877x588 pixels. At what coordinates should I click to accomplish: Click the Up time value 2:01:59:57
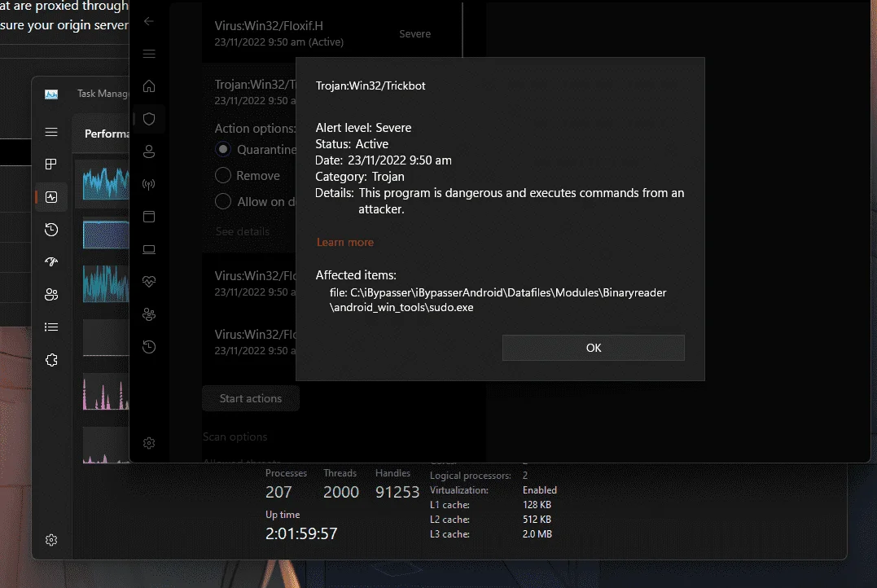tap(301, 533)
